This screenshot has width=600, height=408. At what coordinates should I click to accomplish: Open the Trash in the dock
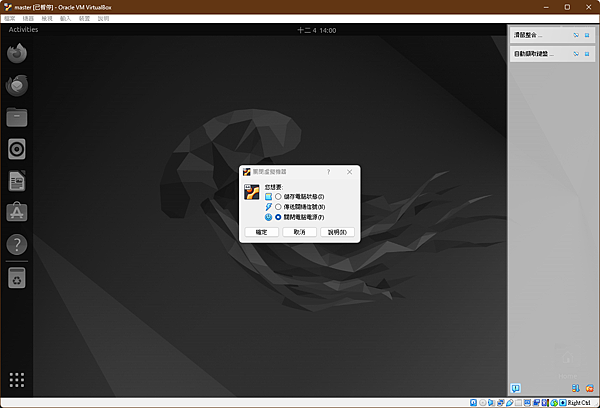pyautogui.click(x=17, y=278)
